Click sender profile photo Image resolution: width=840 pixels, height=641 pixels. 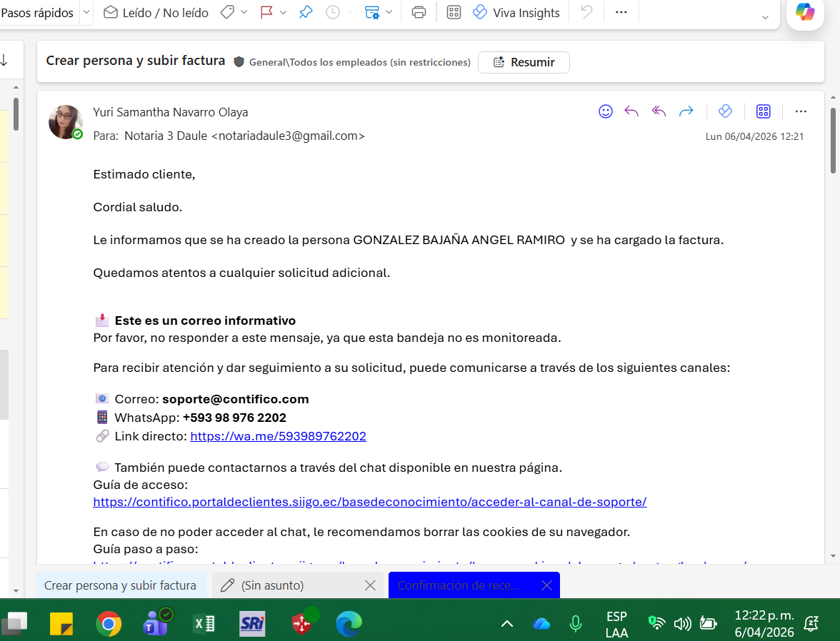66,122
